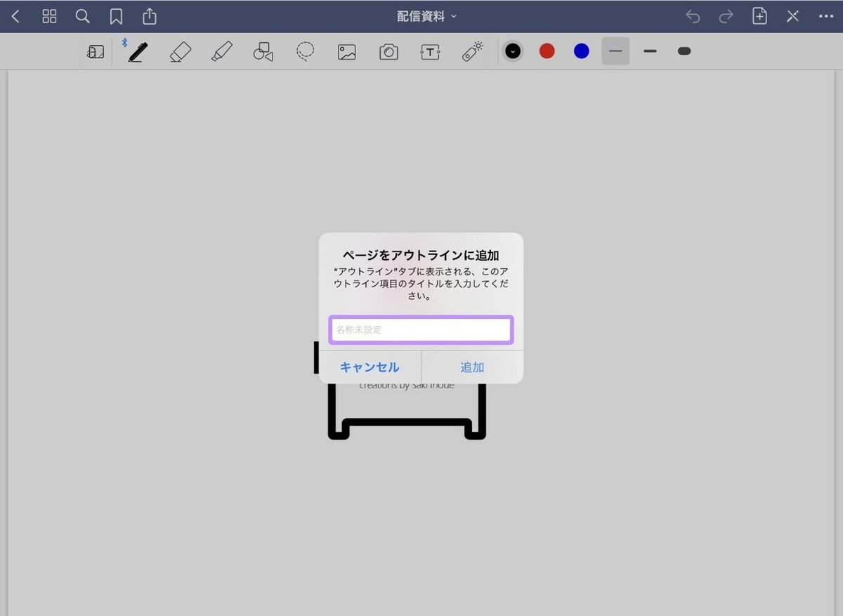843x616 pixels.
Task: Toggle the bookmark for this page
Action: 115,15
